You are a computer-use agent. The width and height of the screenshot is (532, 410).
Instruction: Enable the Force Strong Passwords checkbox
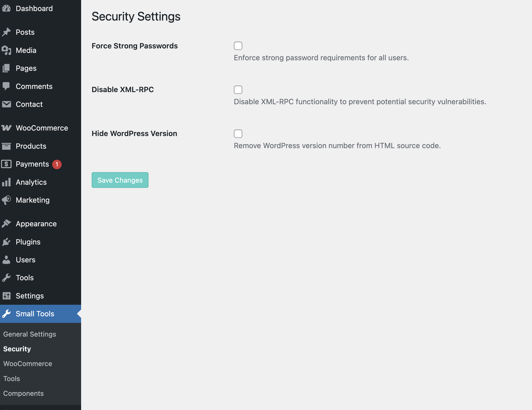coord(238,46)
